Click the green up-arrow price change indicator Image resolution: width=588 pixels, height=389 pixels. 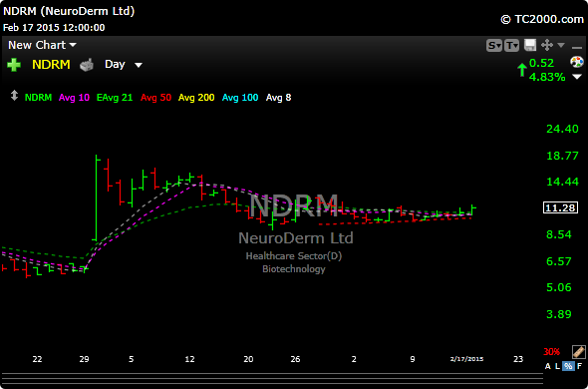coord(521,70)
